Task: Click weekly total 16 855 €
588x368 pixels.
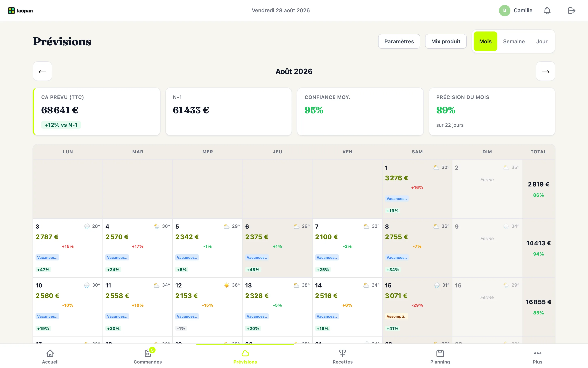Action: tap(538, 302)
